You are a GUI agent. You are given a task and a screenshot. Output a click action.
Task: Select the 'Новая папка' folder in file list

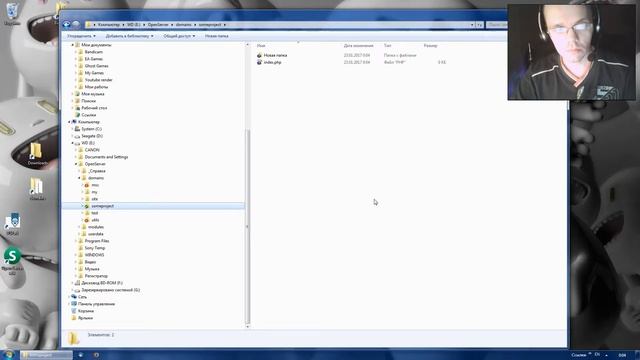coord(275,55)
